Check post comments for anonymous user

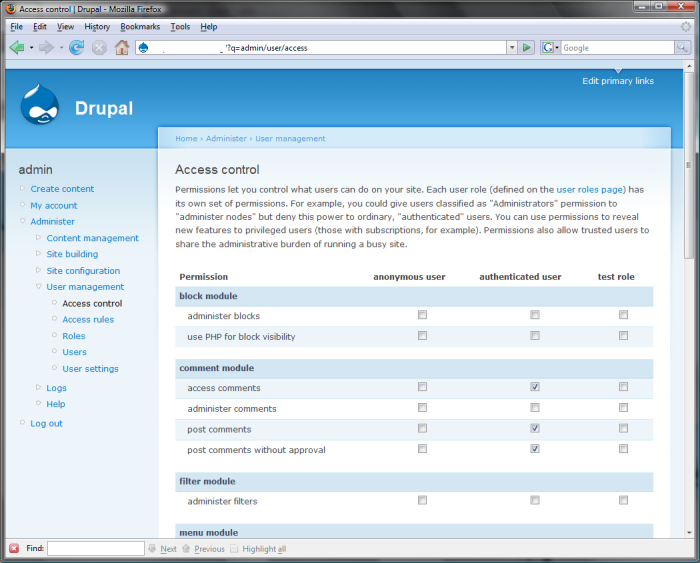tap(422, 428)
